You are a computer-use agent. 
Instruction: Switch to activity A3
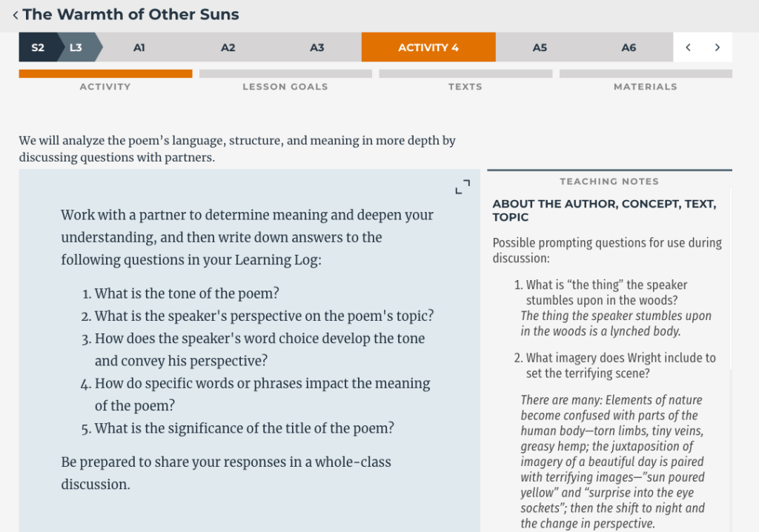(x=317, y=47)
